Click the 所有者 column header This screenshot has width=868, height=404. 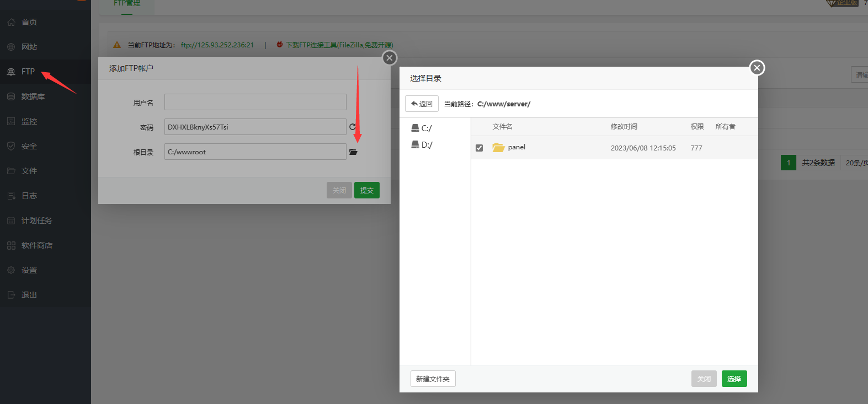click(726, 126)
